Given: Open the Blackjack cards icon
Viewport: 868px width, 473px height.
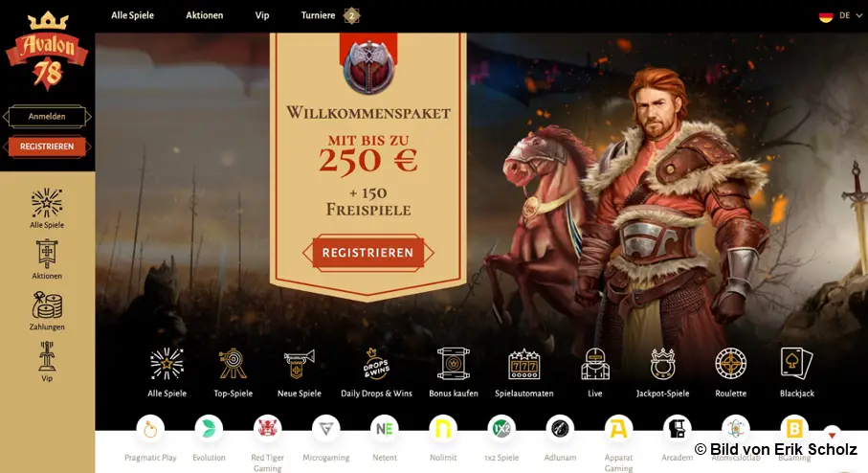Looking at the screenshot, I should point(796,364).
